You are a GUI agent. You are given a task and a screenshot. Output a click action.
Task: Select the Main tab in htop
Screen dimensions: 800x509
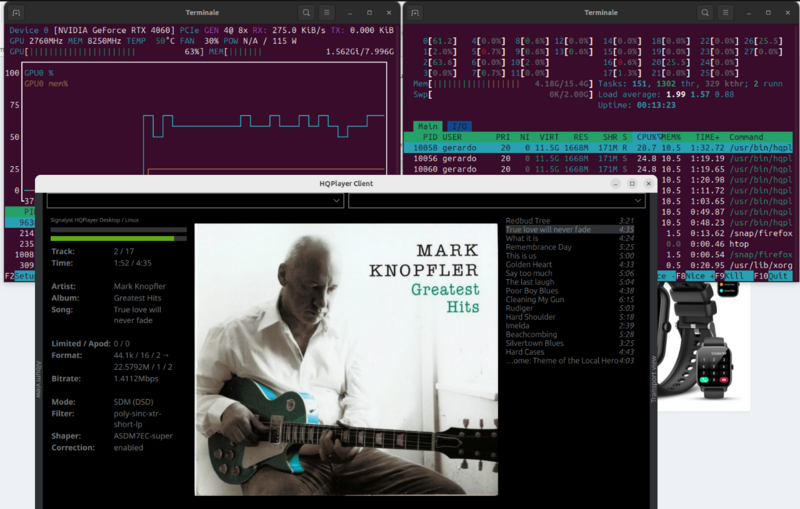pyautogui.click(x=428, y=126)
